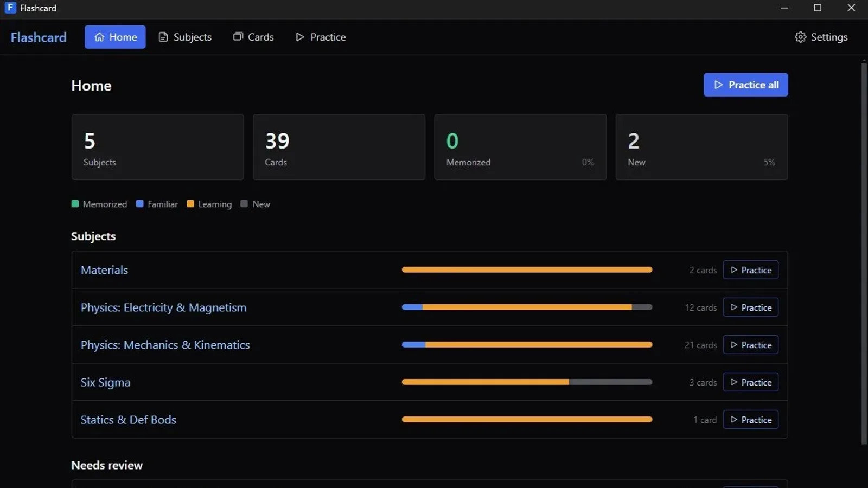Open the Statics & Def Bods subject

[128, 420]
